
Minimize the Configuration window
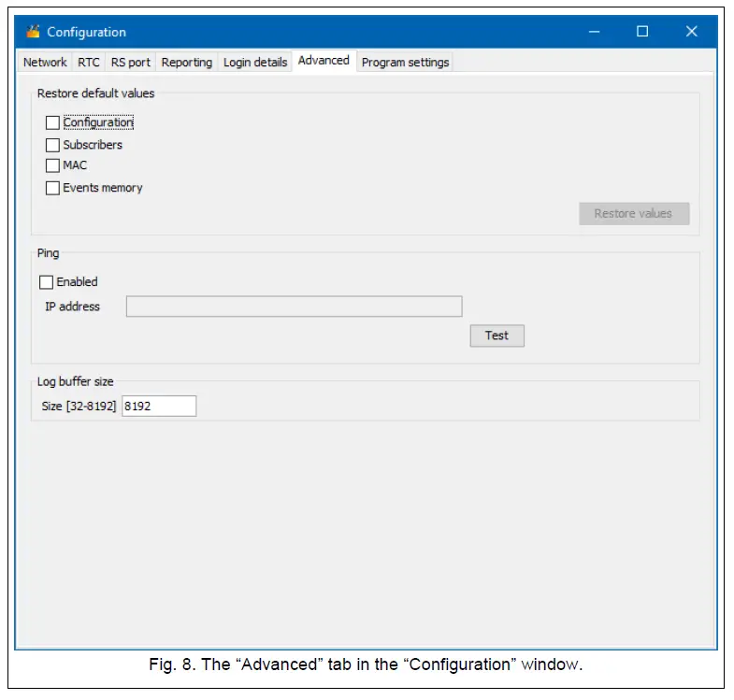click(x=594, y=32)
